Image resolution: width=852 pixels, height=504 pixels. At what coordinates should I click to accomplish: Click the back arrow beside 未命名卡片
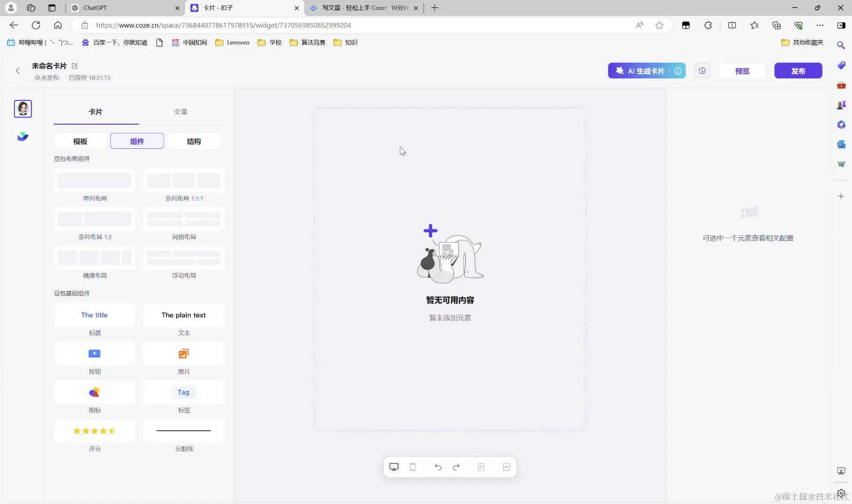pos(18,70)
